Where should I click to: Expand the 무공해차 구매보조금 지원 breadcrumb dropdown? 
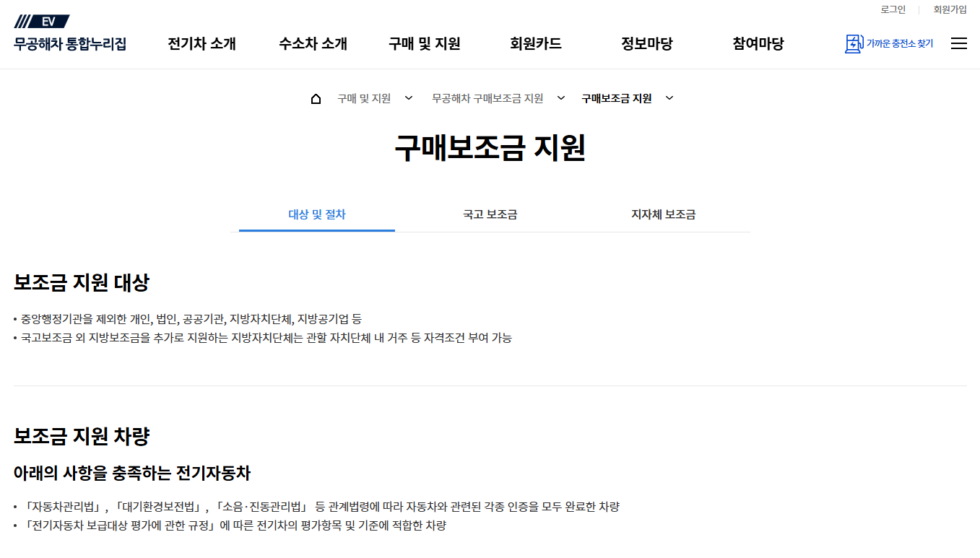pos(561,98)
